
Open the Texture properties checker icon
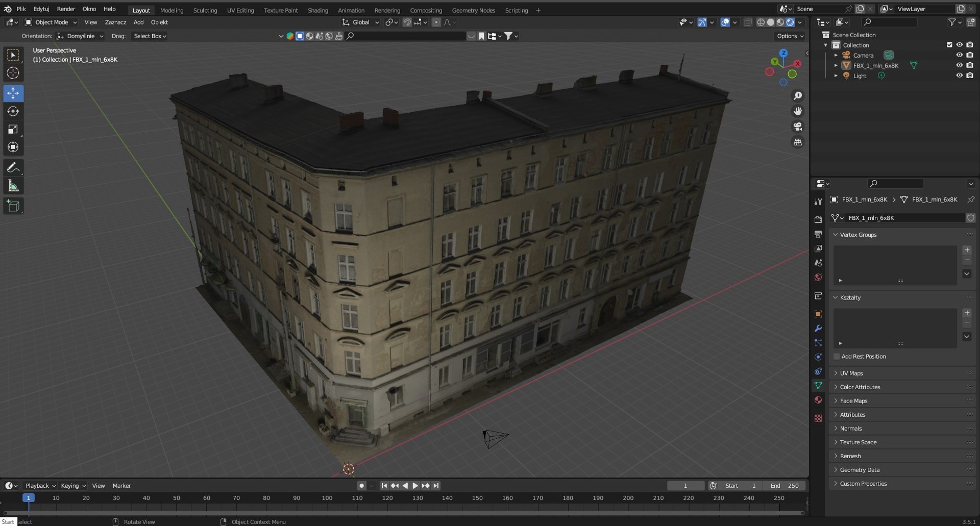(818, 418)
